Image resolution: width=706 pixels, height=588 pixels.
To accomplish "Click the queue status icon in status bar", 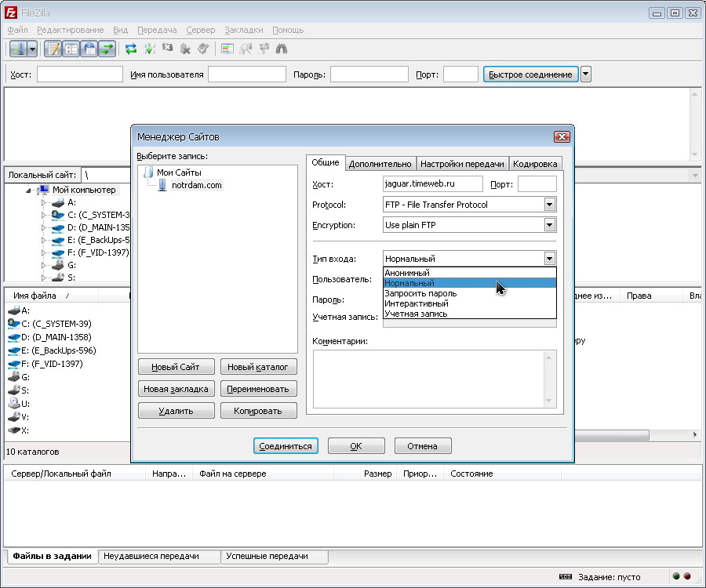I will (x=565, y=577).
